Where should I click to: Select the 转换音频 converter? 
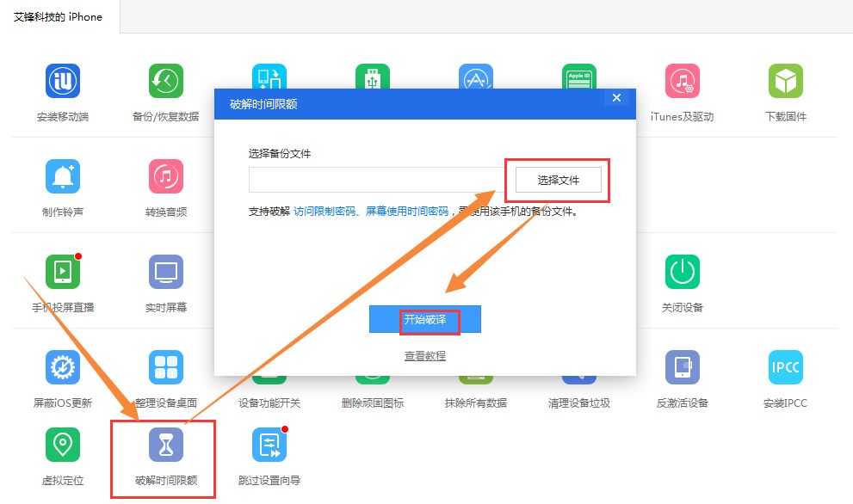165,185
